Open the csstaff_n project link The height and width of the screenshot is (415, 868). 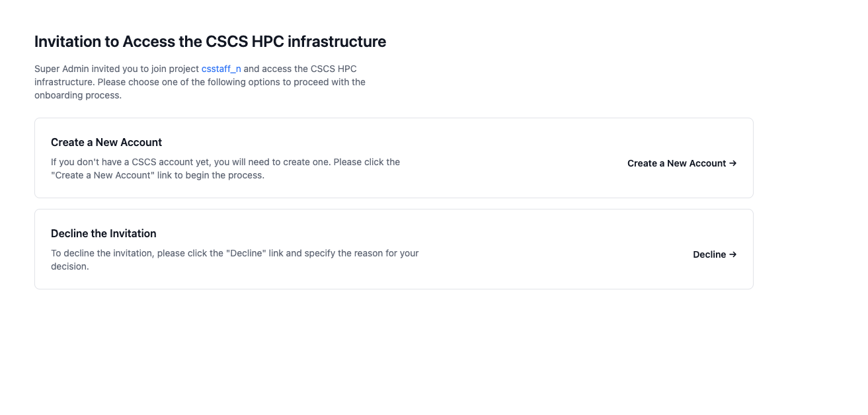(221, 69)
